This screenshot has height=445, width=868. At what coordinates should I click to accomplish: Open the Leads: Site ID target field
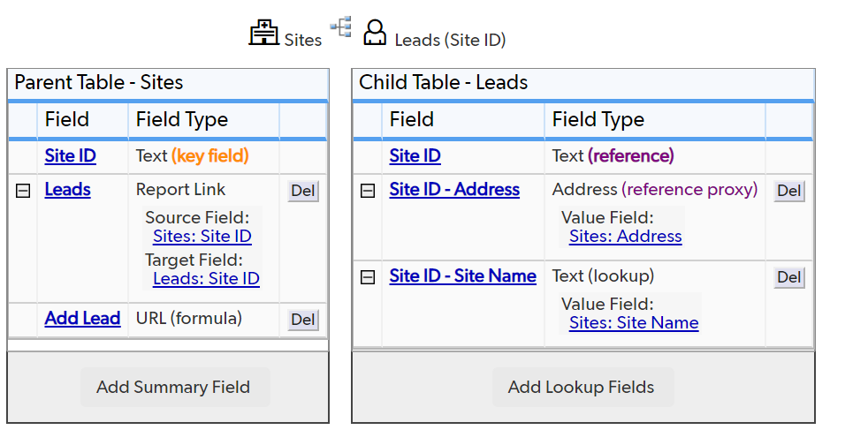(x=206, y=279)
